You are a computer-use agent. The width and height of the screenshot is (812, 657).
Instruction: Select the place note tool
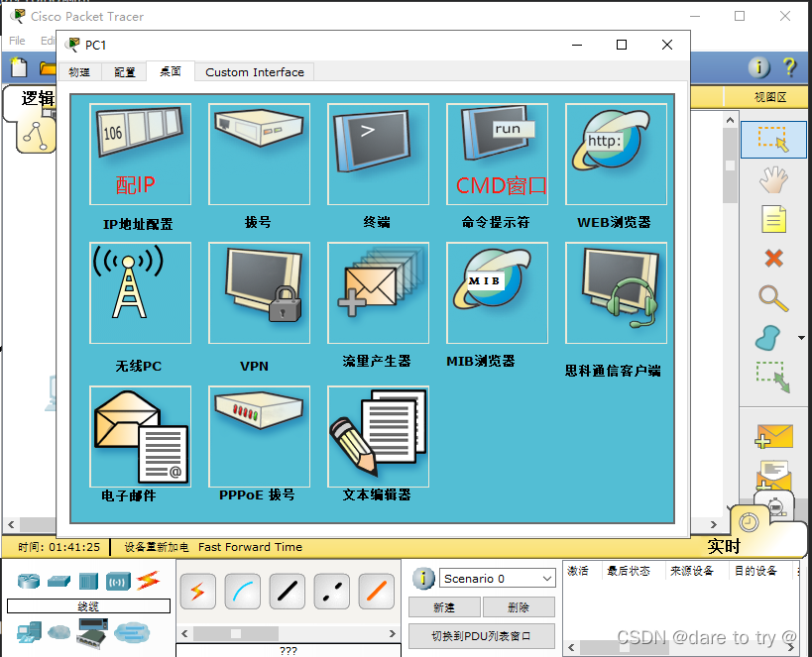[774, 219]
